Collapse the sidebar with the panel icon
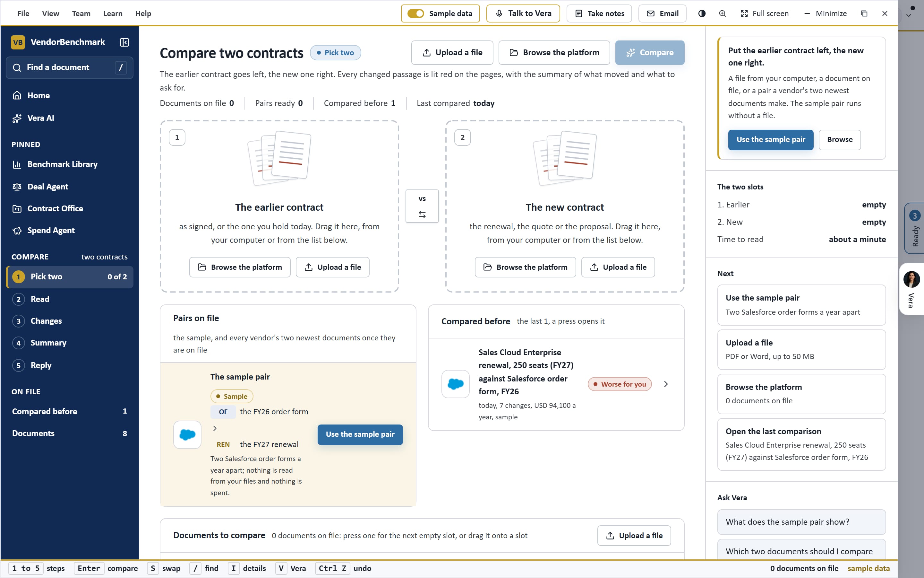 click(x=124, y=42)
